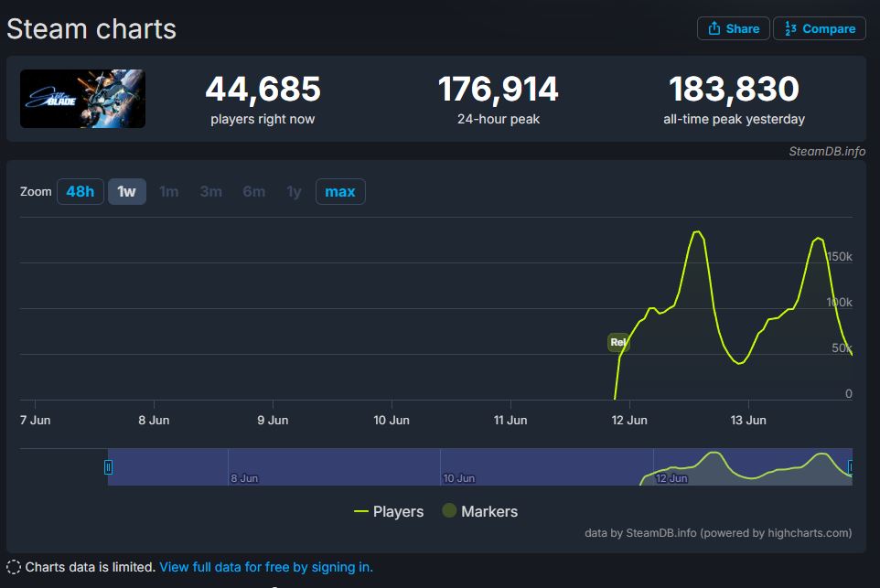Toggle the Markers series in the legend

pos(480,512)
